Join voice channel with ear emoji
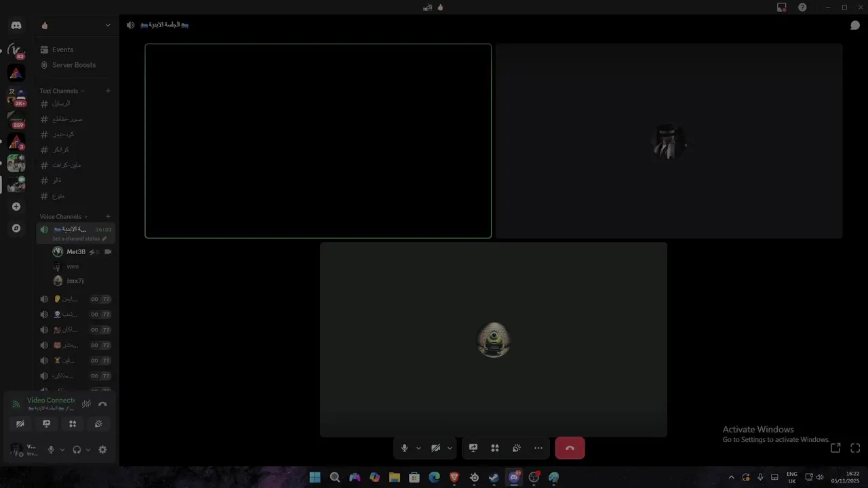868x488 pixels. tap(75, 299)
